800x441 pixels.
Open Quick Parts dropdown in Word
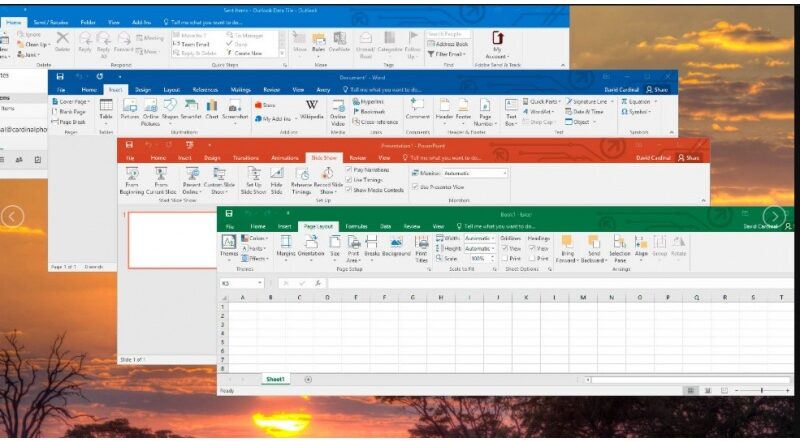pos(541,102)
